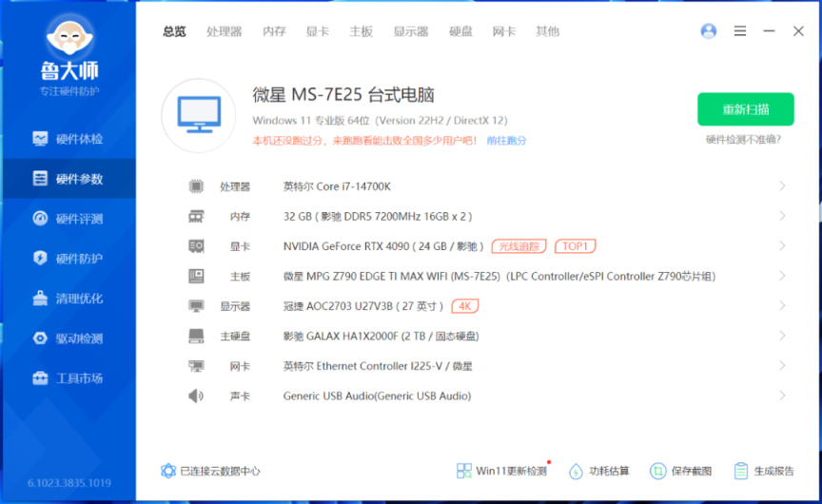Image resolution: width=822 pixels, height=504 pixels.
Task: Click the 光线追踪 badge
Action: (519, 245)
